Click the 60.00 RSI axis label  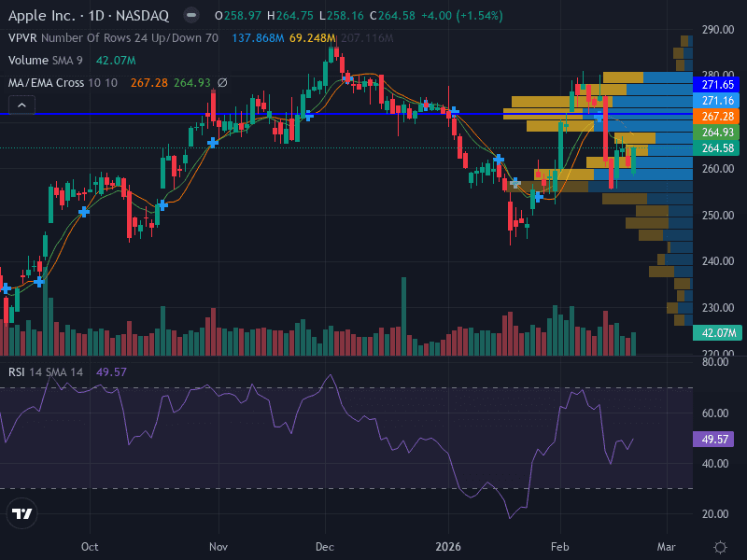pos(715,413)
